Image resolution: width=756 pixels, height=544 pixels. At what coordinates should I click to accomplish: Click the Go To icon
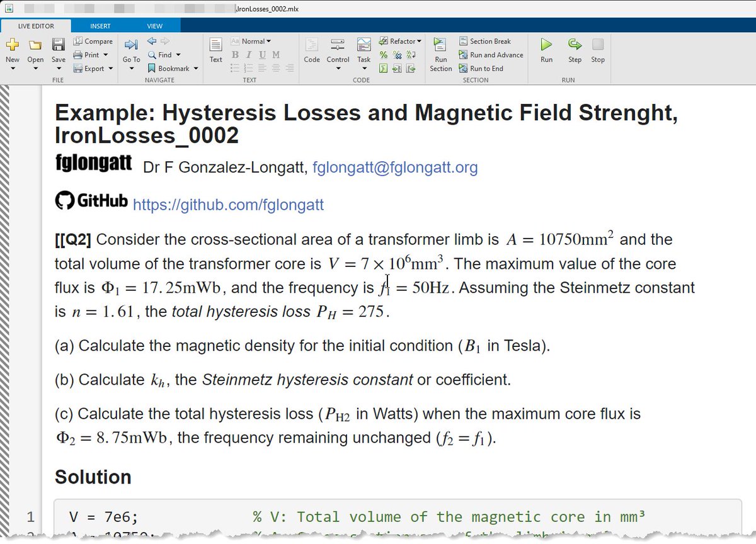pyautogui.click(x=131, y=45)
